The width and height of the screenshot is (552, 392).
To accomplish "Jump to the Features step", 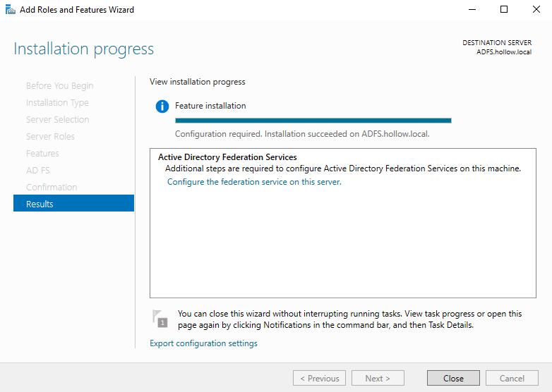I will [x=42, y=154].
